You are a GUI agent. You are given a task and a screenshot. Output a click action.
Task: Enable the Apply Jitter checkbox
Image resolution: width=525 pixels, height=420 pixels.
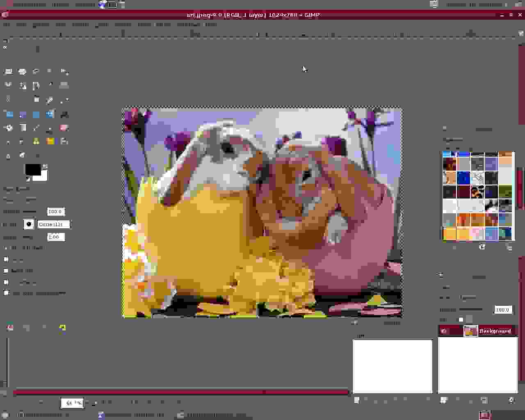(x=6, y=271)
